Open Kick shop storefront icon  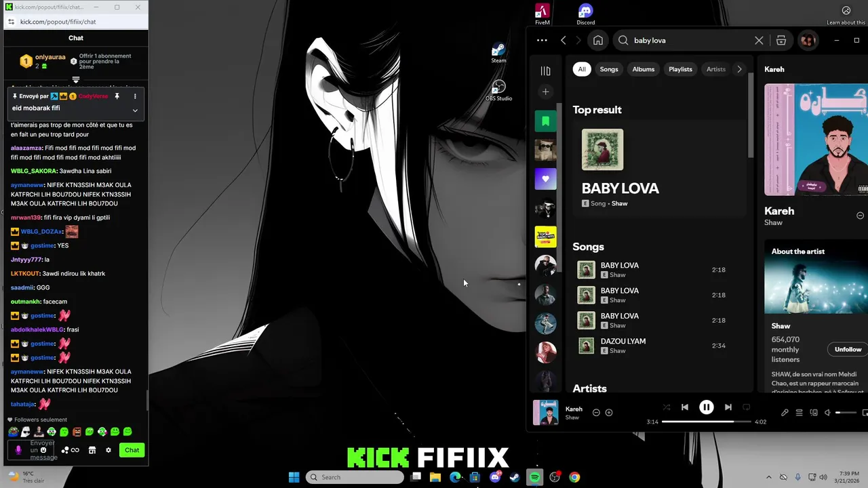click(92, 450)
